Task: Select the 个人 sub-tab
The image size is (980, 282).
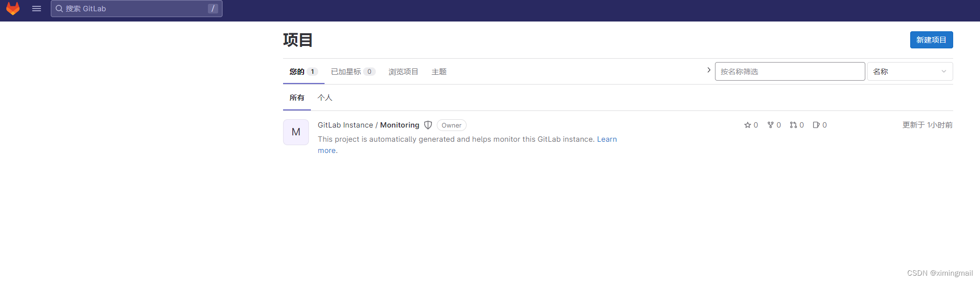Action: pos(325,97)
